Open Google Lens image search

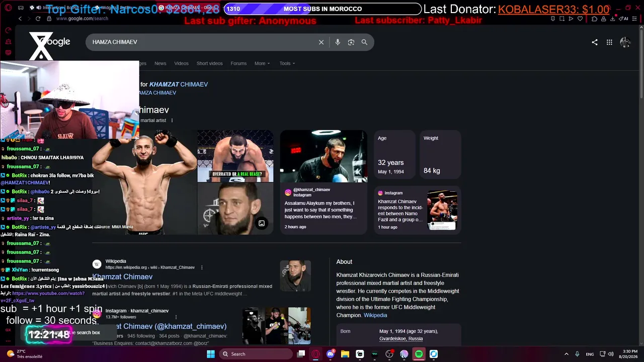[351, 42]
